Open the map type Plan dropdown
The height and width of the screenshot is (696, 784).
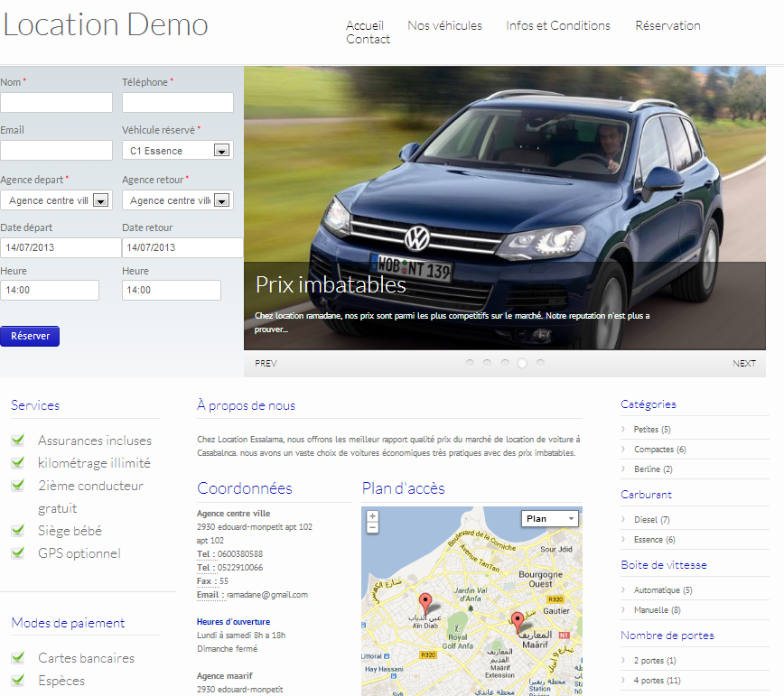549,519
